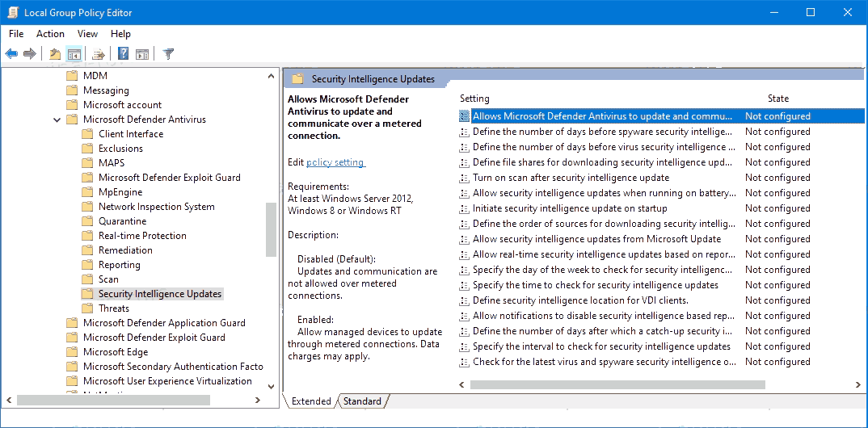Click policy icon for 'Initiate security intelligence update on startup'
The width and height of the screenshot is (868, 428).
pyautogui.click(x=464, y=208)
